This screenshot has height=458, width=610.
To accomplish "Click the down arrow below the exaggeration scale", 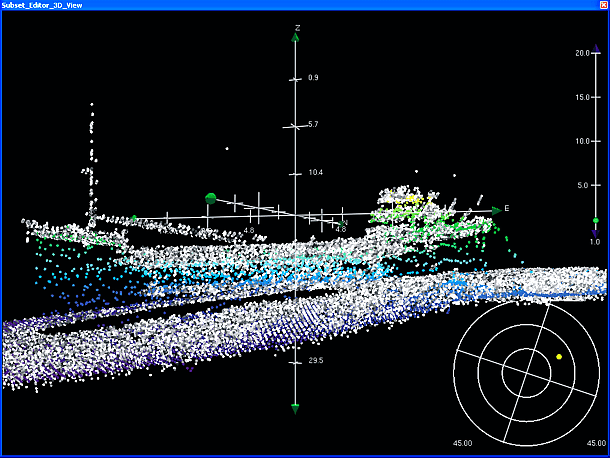I will click(x=596, y=233).
